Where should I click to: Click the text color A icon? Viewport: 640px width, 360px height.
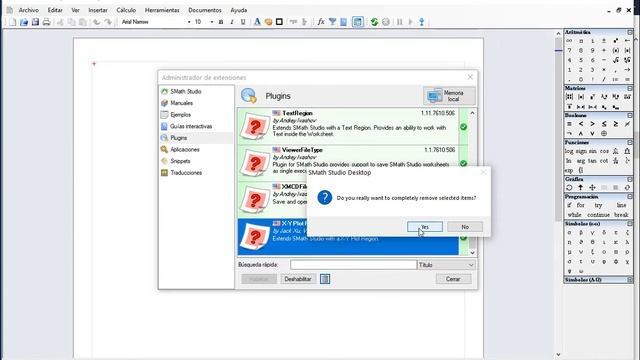(x=257, y=22)
